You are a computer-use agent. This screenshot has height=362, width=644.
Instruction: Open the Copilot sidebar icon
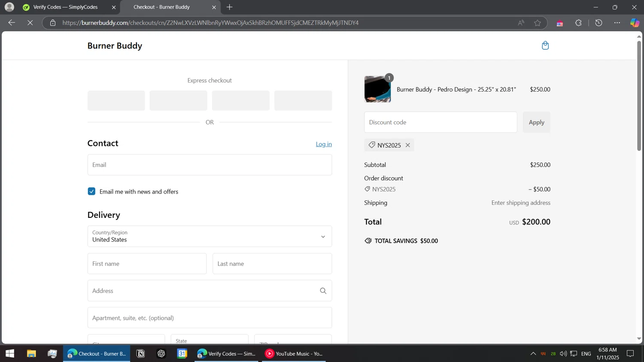(635, 23)
